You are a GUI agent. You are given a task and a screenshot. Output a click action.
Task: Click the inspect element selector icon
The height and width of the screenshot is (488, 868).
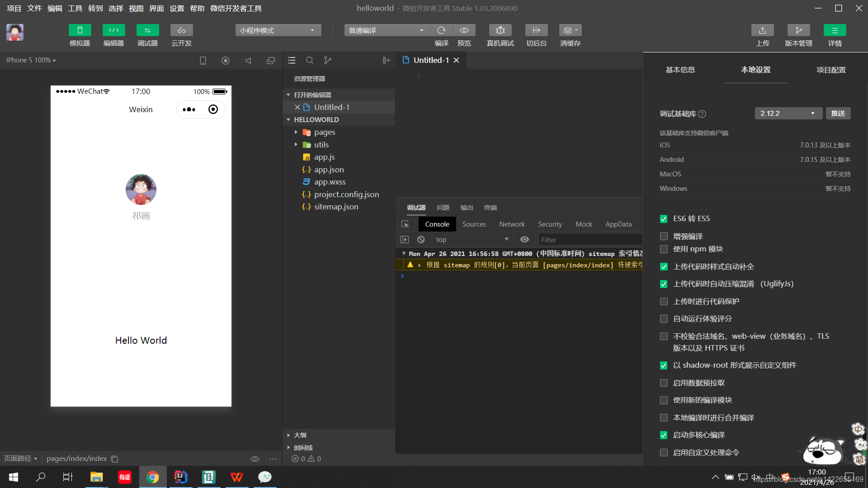click(405, 224)
